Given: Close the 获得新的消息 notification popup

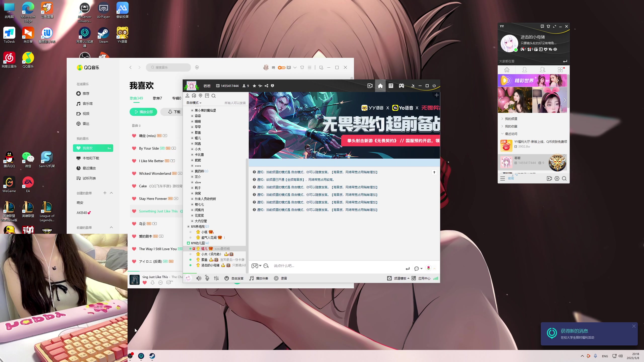Looking at the screenshot, I should (634, 326).
